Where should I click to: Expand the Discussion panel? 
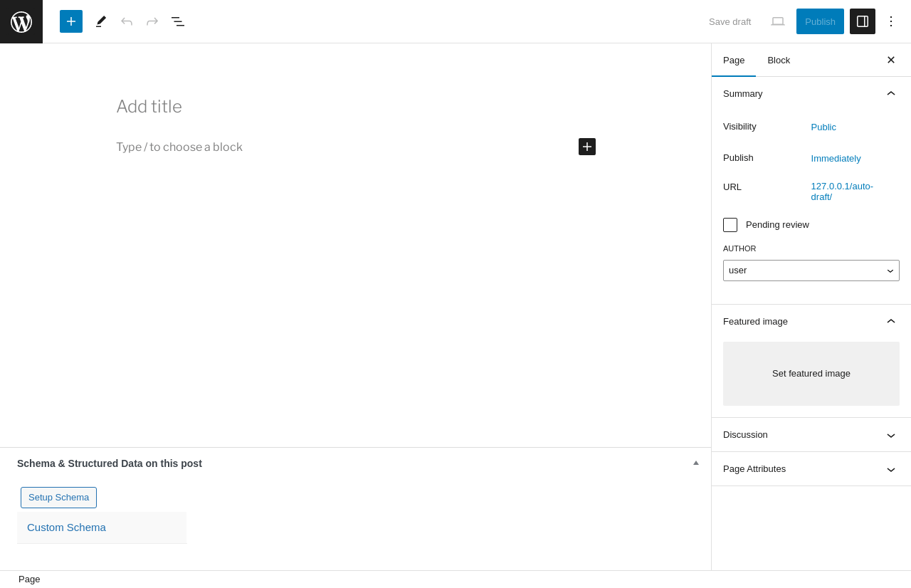[891, 435]
